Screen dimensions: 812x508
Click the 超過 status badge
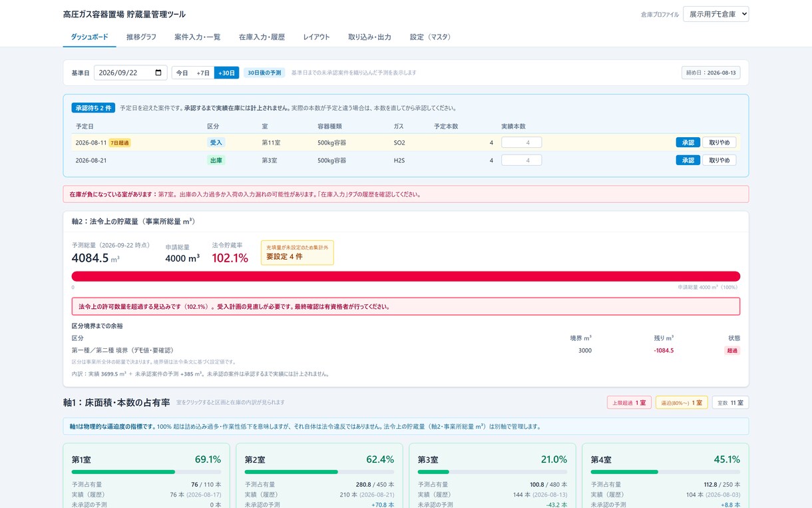point(732,350)
